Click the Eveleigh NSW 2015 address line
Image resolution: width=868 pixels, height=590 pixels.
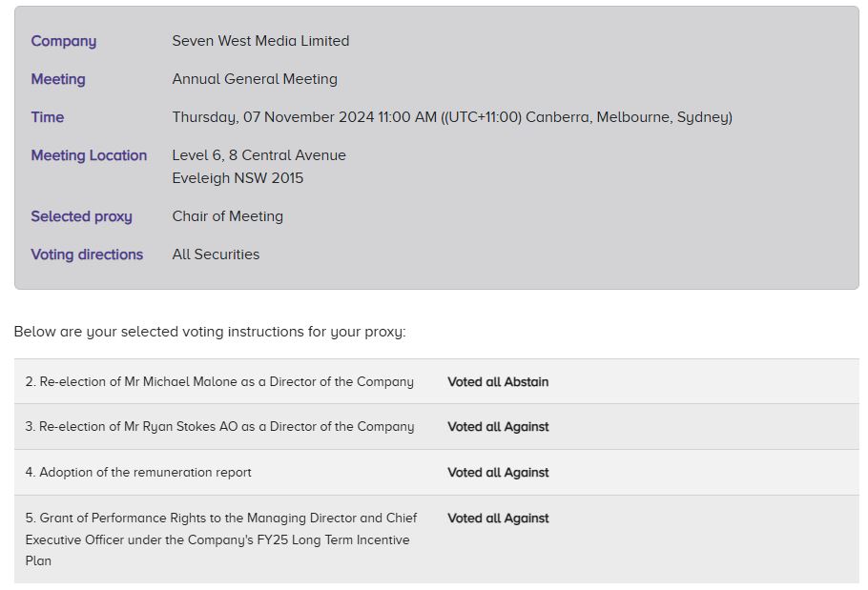238,178
